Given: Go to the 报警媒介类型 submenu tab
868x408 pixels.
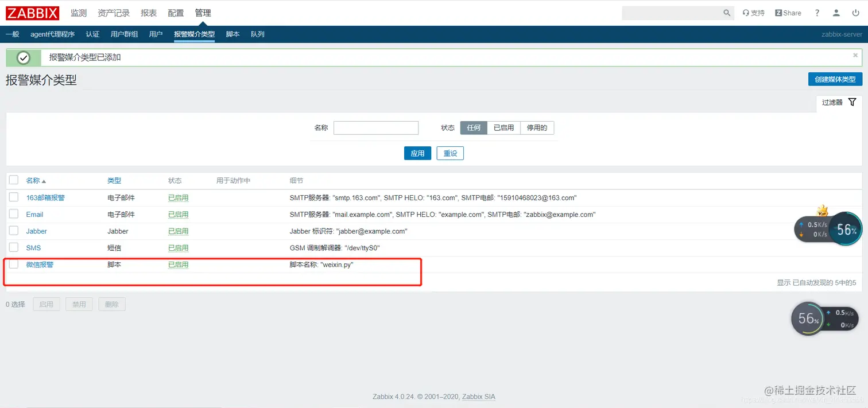Looking at the screenshot, I should pos(194,34).
